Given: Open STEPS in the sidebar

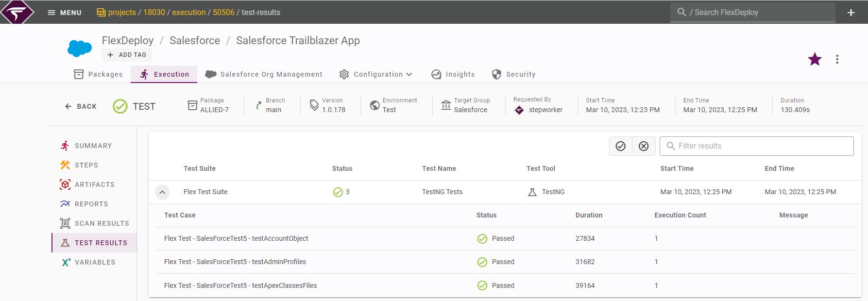Looking at the screenshot, I should coord(94,165).
